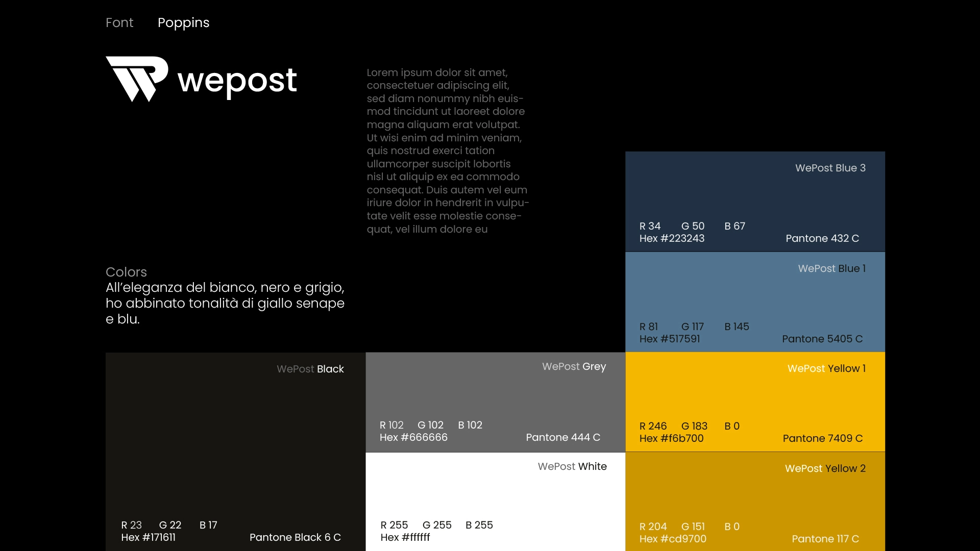Click the WePost logo emblem icon

(x=137, y=79)
